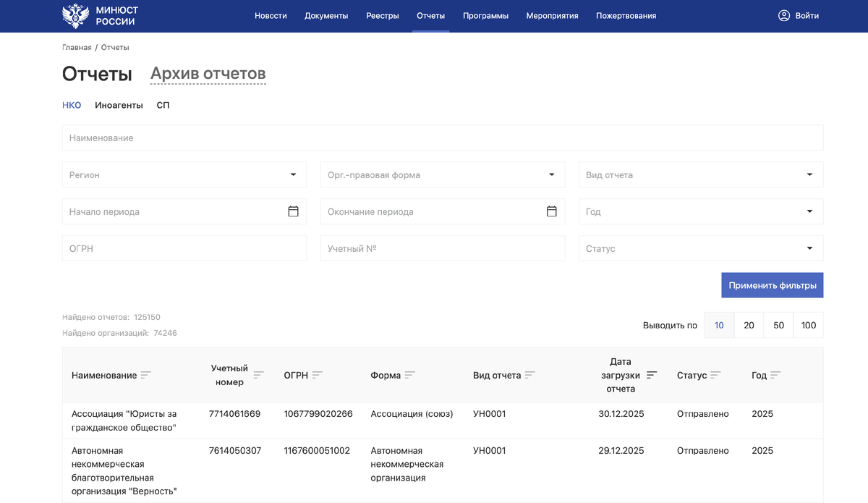
Task: Click the Минюст России eagle logo
Action: pyautogui.click(x=75, y=16)
